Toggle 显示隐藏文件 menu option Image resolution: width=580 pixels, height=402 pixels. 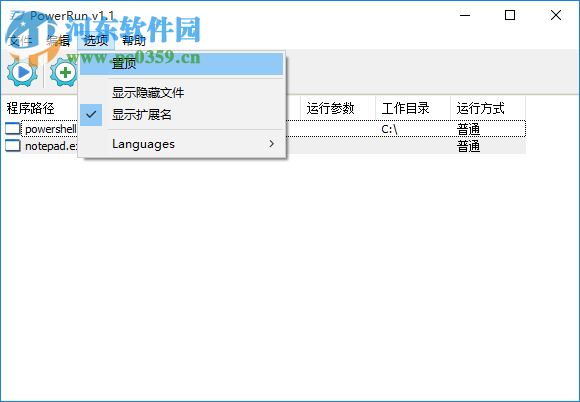tap(182, 92)
